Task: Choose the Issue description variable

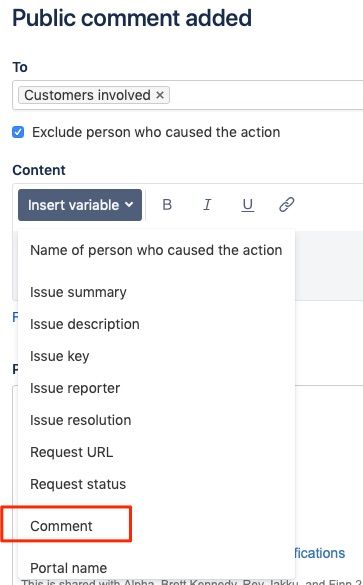Action: tap(156, 324)
